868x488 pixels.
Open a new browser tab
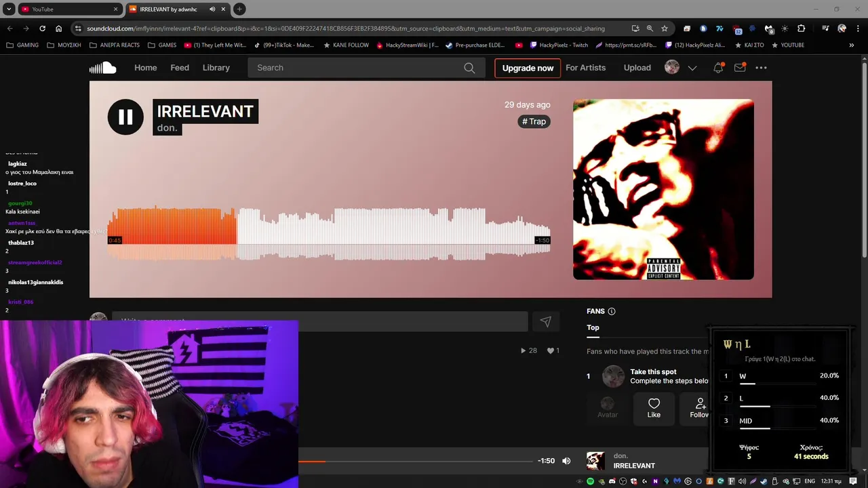point(239,9)
